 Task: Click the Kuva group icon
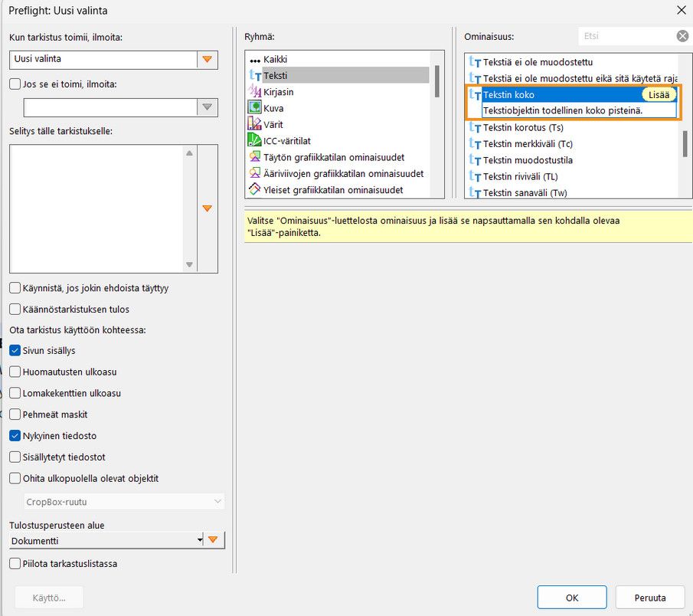click(254, 107)
